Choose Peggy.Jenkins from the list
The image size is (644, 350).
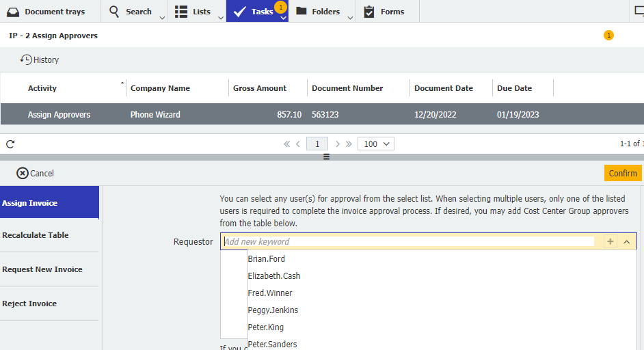[x=273, y=310]
